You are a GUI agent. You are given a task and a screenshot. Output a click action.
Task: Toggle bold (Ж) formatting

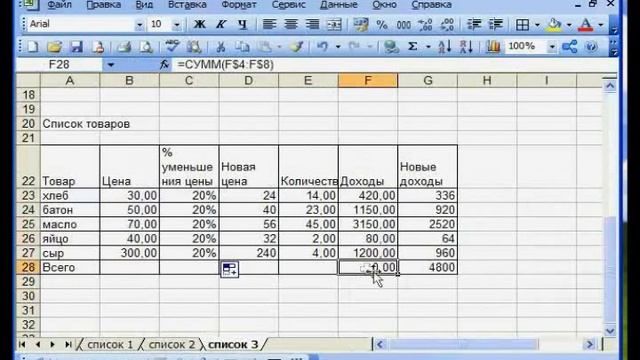(200, 24)
